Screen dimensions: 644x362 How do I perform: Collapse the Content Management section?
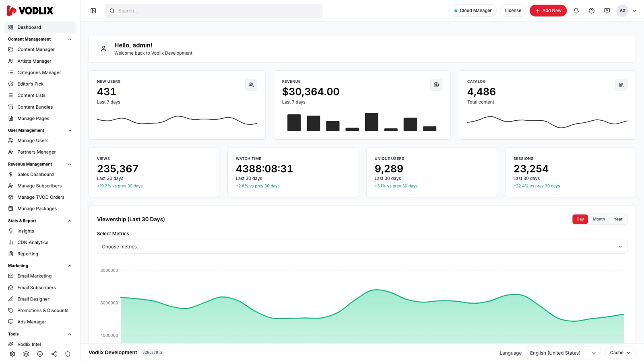click(70, 39)
